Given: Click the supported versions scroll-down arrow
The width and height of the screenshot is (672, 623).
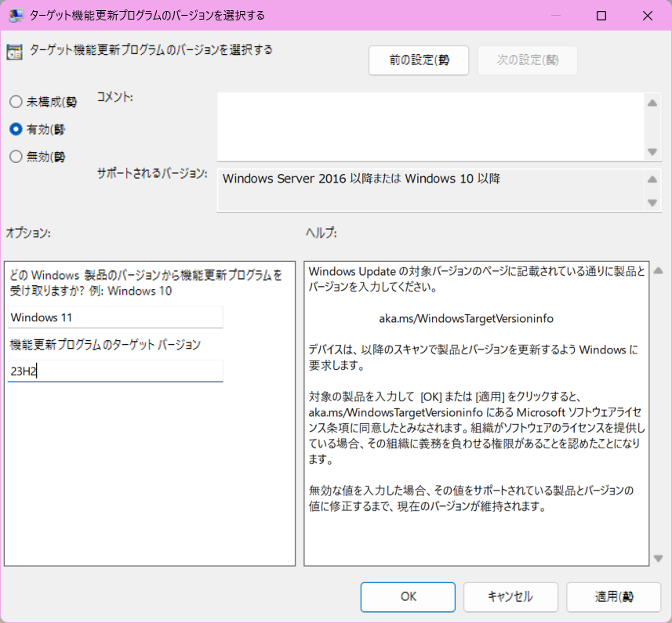Looking at the screenshot, I should tap(652, 202).
